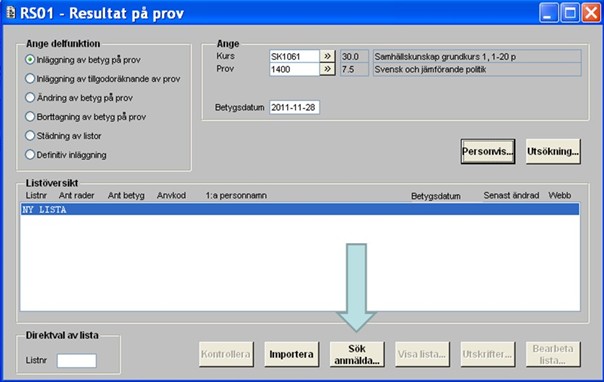Click the Utskrifter... button
The width and height of the screenshot is (604, 382).
click(488, 354)
